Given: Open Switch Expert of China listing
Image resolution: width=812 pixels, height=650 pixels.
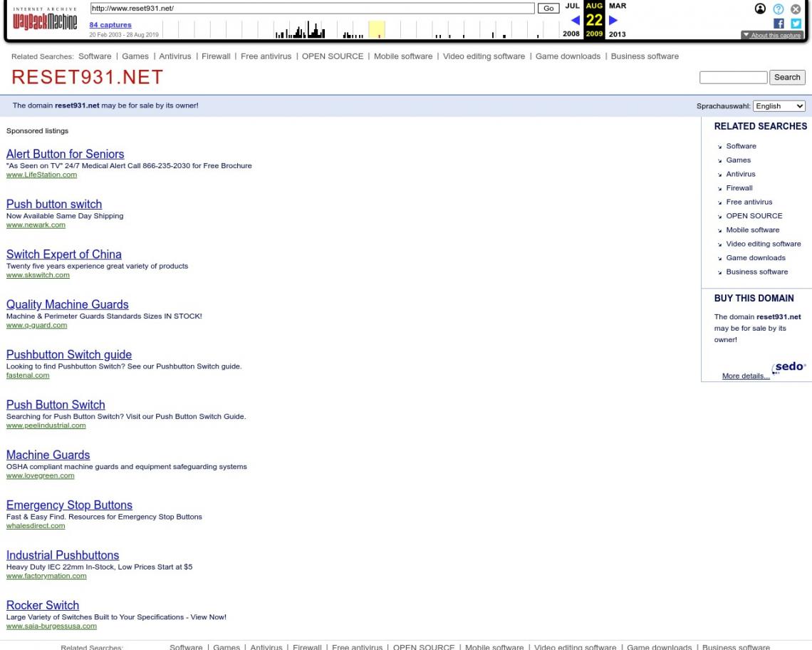Looking at the screenshot, I should (63, 254).
